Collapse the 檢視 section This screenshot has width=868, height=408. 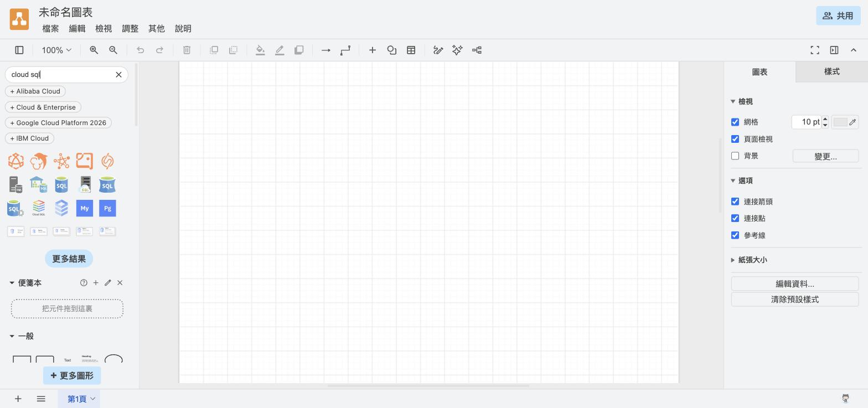click(742, 101)
